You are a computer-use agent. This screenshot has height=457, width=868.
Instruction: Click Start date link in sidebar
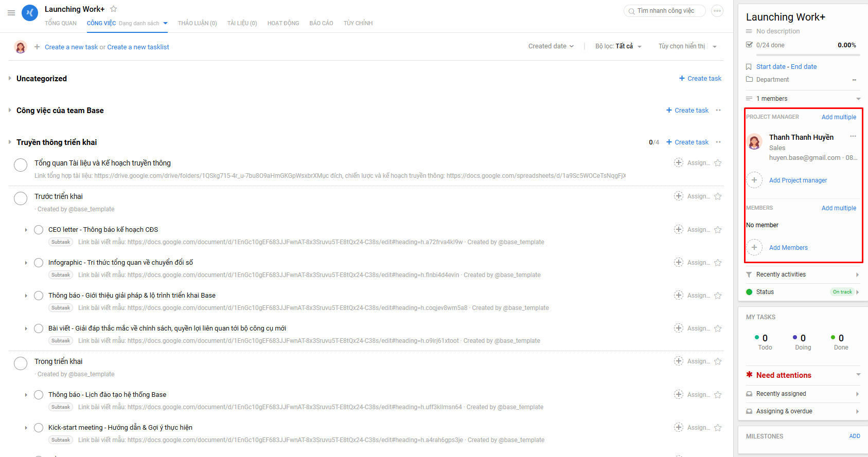[771, 67]
